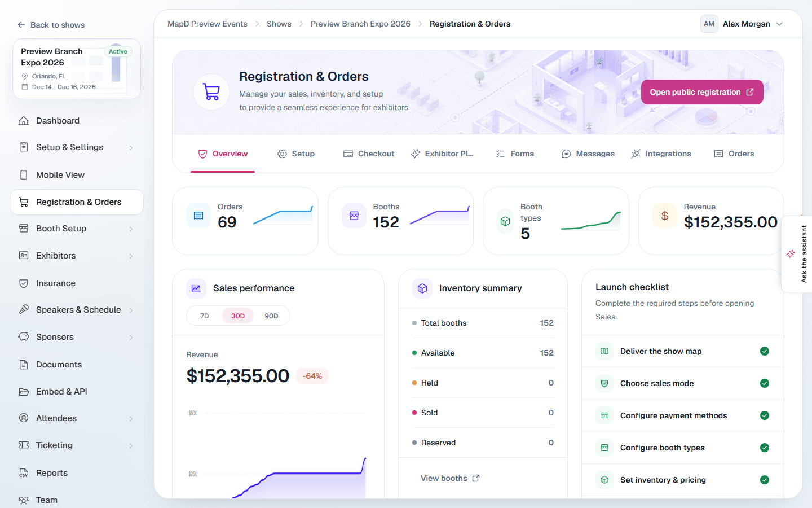The width and height of the screenshot is (812, 508).
Task: Toggle the Deliver the show map checkmark
Action: [765, 351]
